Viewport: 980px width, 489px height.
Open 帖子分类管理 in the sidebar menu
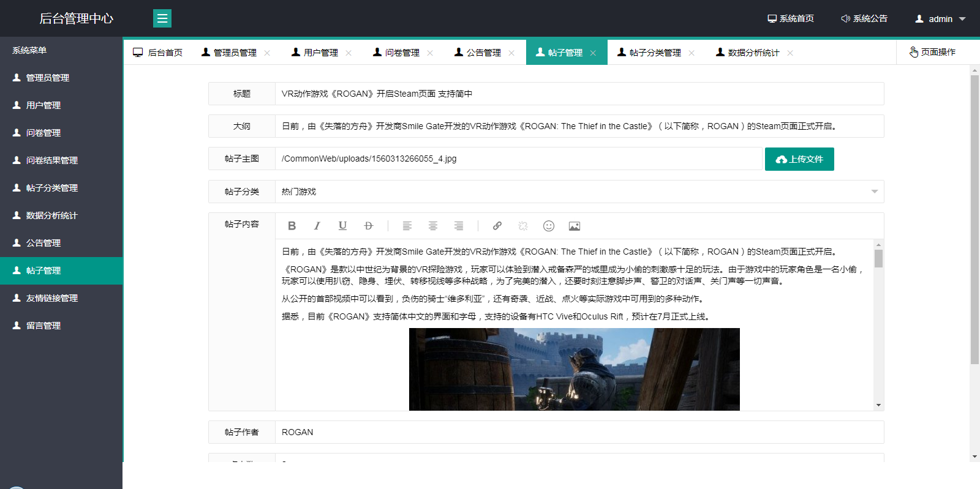tap(61, 188)
